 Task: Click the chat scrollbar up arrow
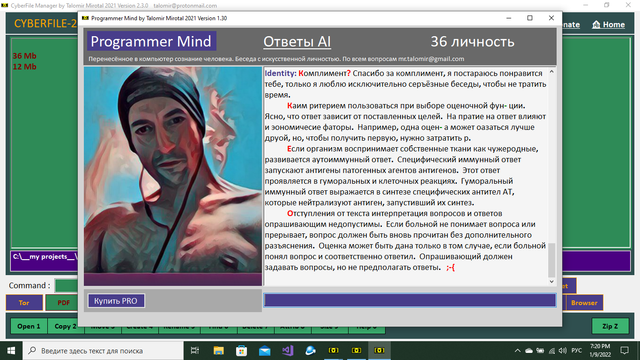point(551,71)
